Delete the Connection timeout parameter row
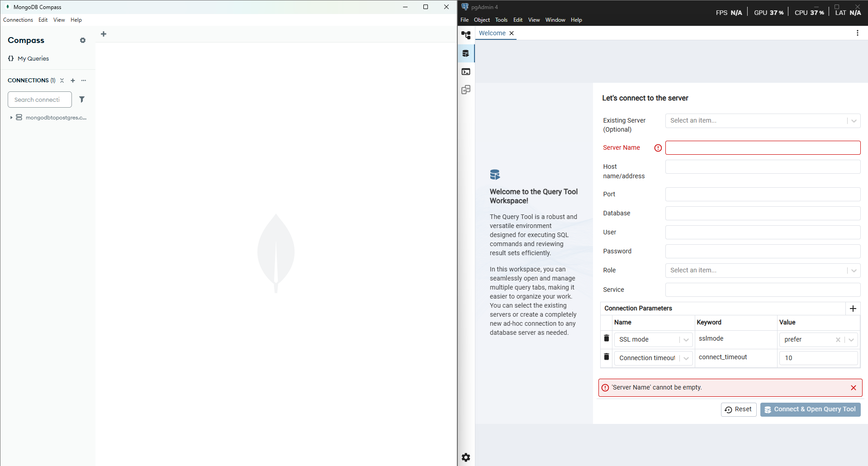Image resolution: width=868 pixels, height=466 pixels. pos(607,357)
